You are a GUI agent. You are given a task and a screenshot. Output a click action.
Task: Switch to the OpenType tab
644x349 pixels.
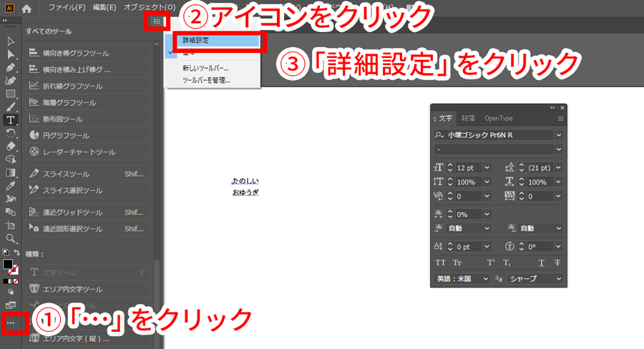pyautogui.click(x=498, y=118)
